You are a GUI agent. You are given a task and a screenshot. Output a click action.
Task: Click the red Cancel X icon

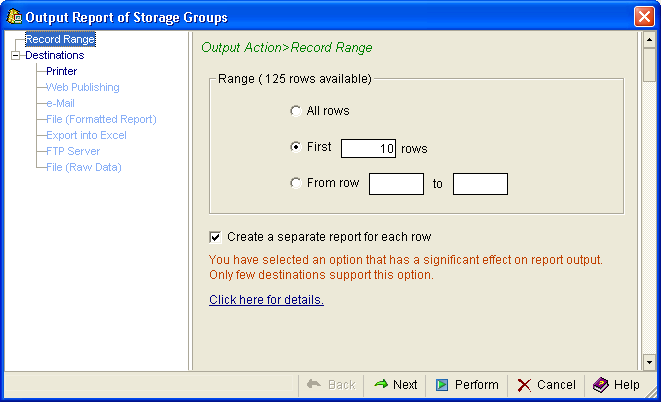(x=524, y=385)
